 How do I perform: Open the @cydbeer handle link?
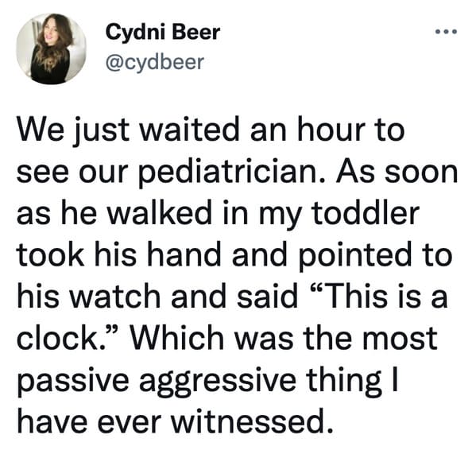tap(154, 62)
